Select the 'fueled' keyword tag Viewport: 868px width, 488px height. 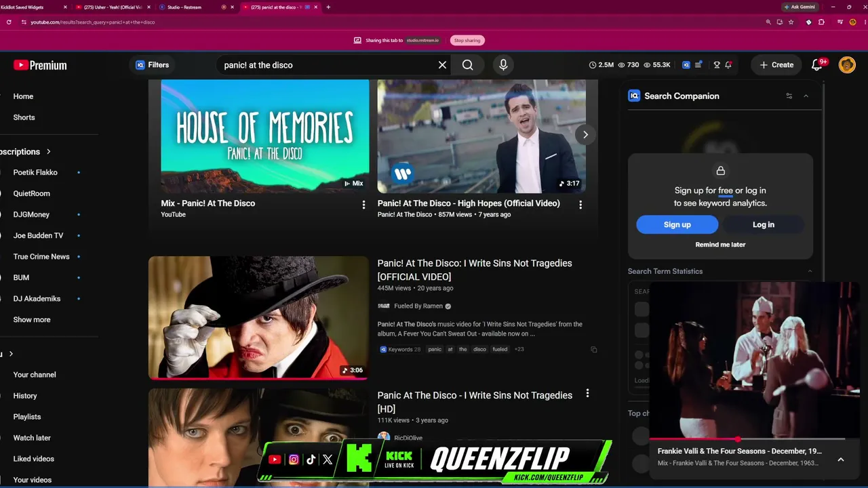(500, 350)
